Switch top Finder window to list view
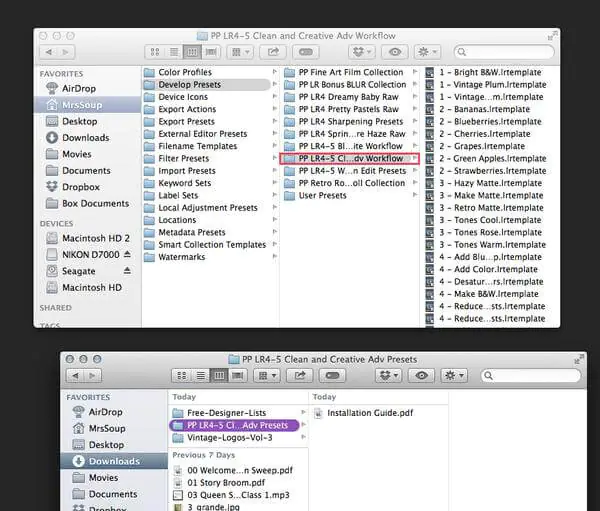 [174, 52]
